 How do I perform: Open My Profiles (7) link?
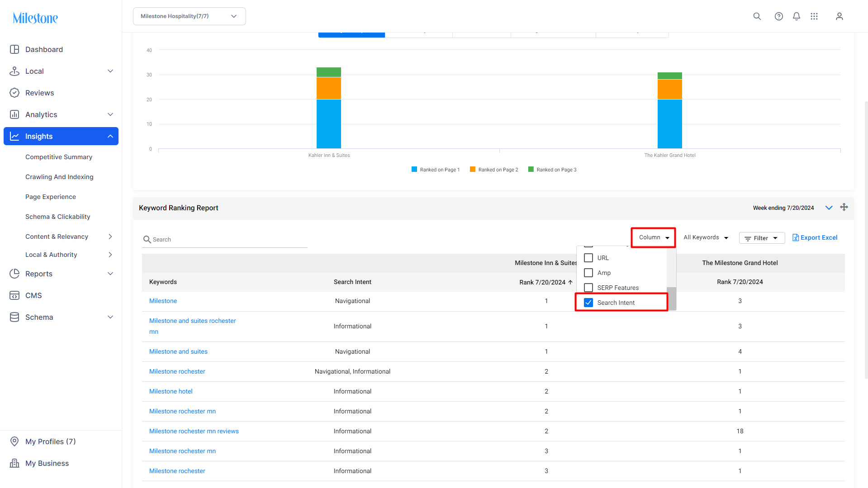pos(51,441)
